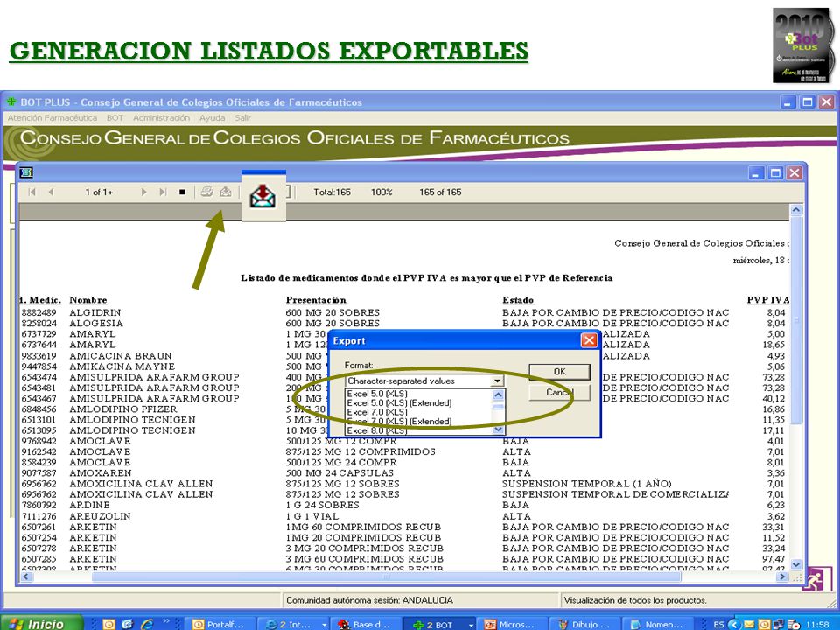Click code 8882489 in the list
The image size is (840, 630).
tap(38, 312)
